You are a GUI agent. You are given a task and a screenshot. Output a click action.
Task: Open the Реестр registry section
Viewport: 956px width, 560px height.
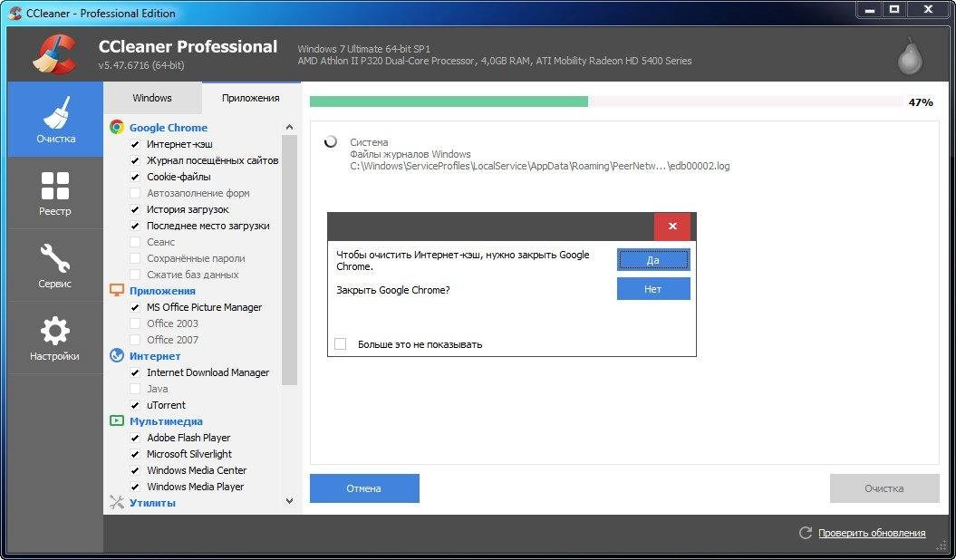(x=55, y=193)
